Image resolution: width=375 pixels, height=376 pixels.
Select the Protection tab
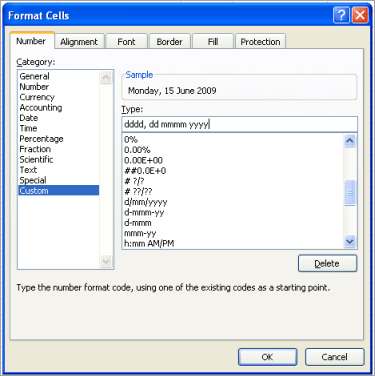point(260,42)
